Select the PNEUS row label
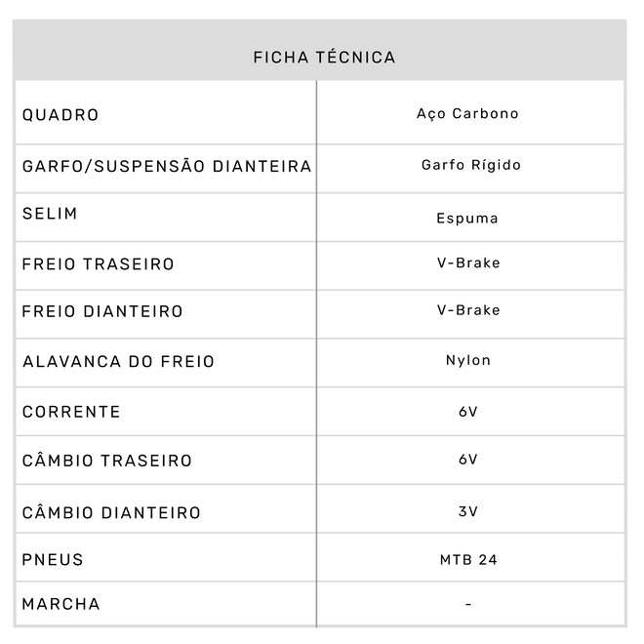This screenshot has width=644, height=644. click(53, 560)
